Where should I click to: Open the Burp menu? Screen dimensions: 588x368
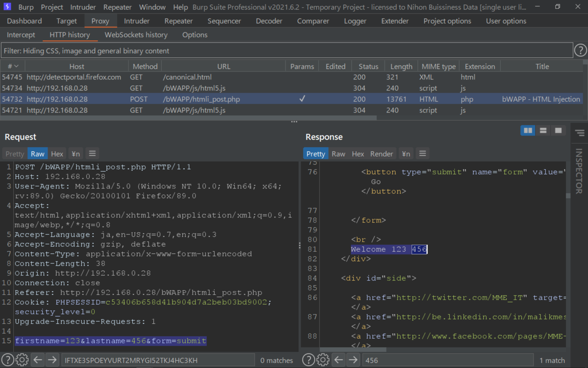click(26, 7)
